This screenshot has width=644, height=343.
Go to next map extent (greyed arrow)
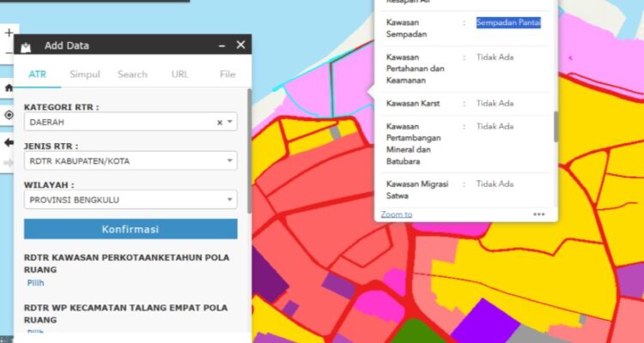(x=8, y=163)
